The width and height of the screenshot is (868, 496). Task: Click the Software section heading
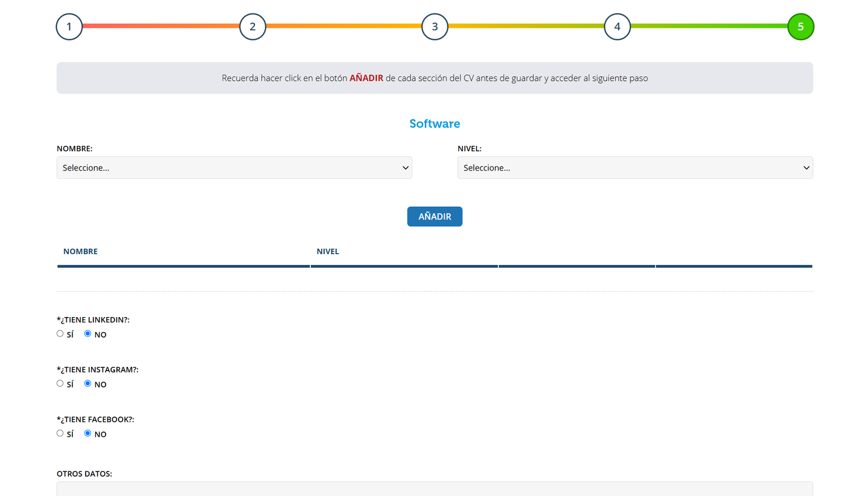click(435, 124)
